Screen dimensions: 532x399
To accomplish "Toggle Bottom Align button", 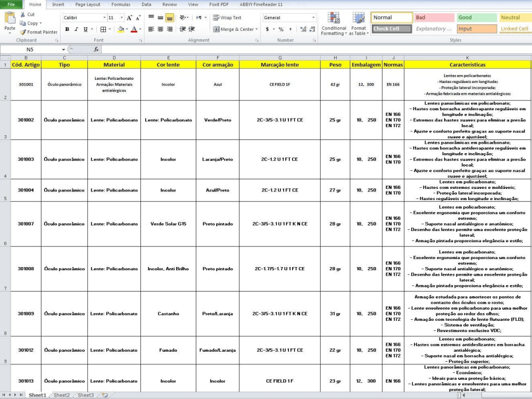I will tap(170, 18).
